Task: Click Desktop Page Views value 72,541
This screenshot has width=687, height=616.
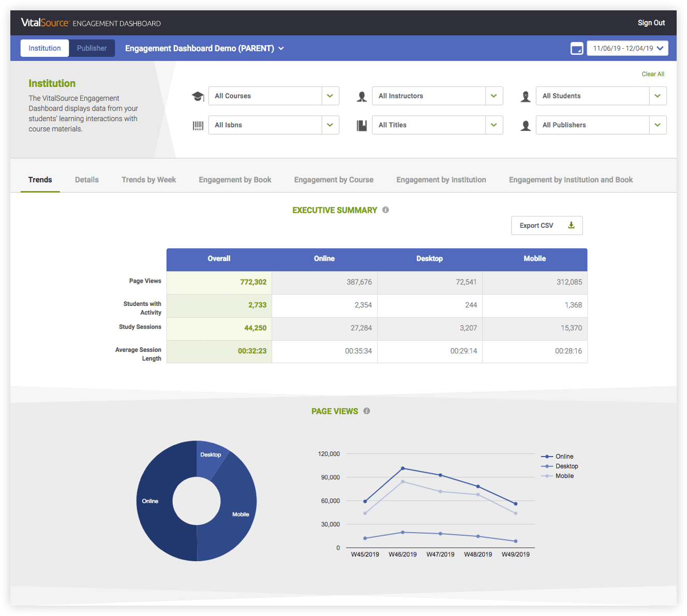Action: pyautogui.click(x=466, y=282)
